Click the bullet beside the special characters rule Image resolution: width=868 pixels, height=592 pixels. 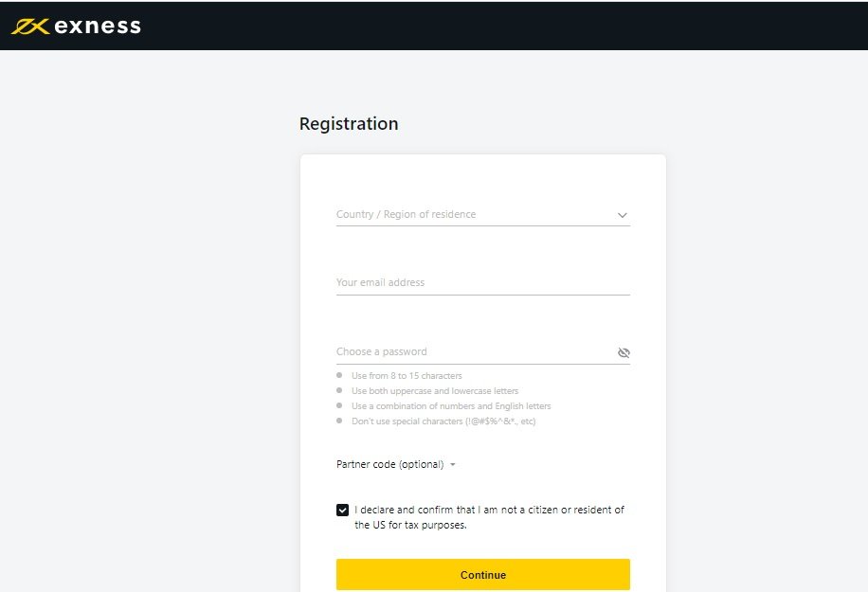tap(339, 422)
